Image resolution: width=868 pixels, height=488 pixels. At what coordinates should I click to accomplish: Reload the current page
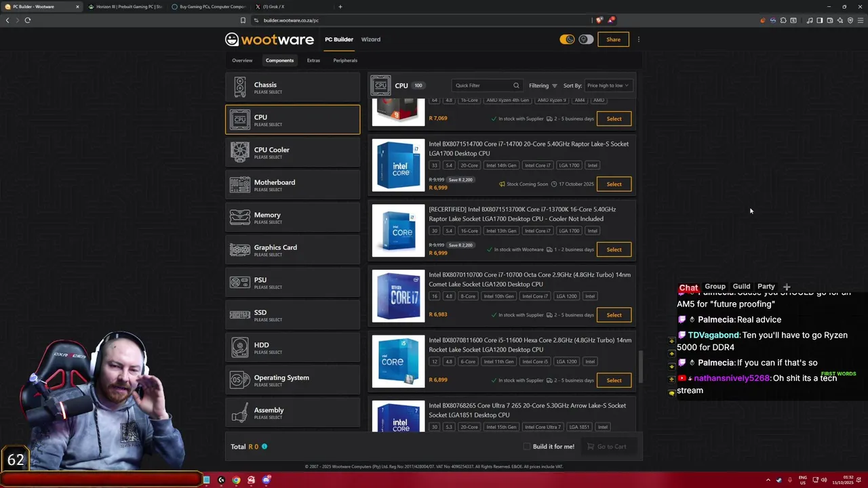coord(28,20)
